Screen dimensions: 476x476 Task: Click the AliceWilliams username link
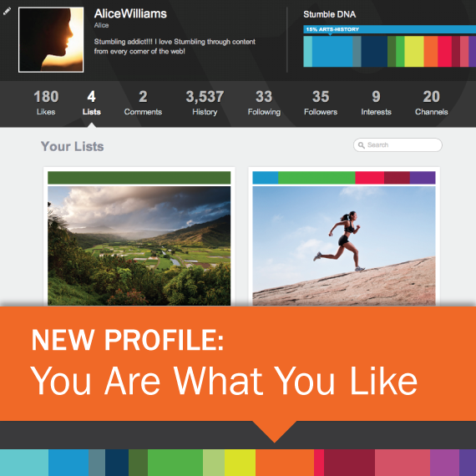pos(130,13)
